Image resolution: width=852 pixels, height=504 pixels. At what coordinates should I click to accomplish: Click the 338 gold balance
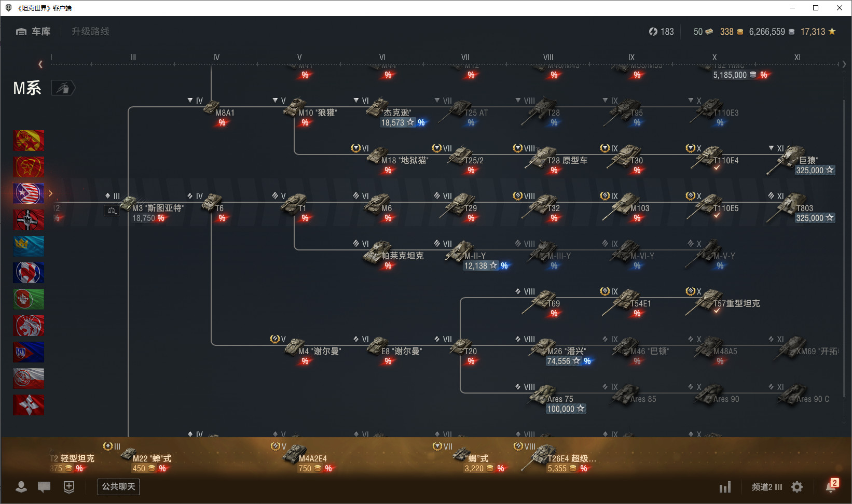pos(731,32)
